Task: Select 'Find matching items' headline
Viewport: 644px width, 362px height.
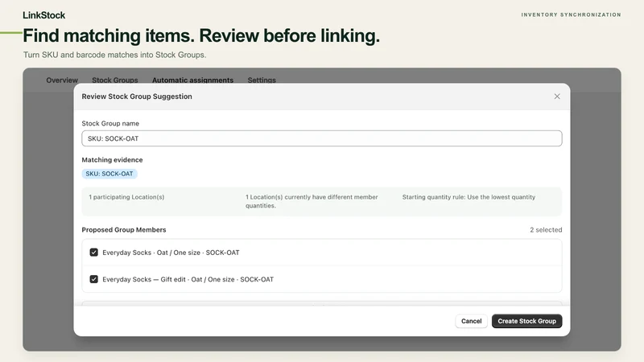Action: click(x=201, y=35)
